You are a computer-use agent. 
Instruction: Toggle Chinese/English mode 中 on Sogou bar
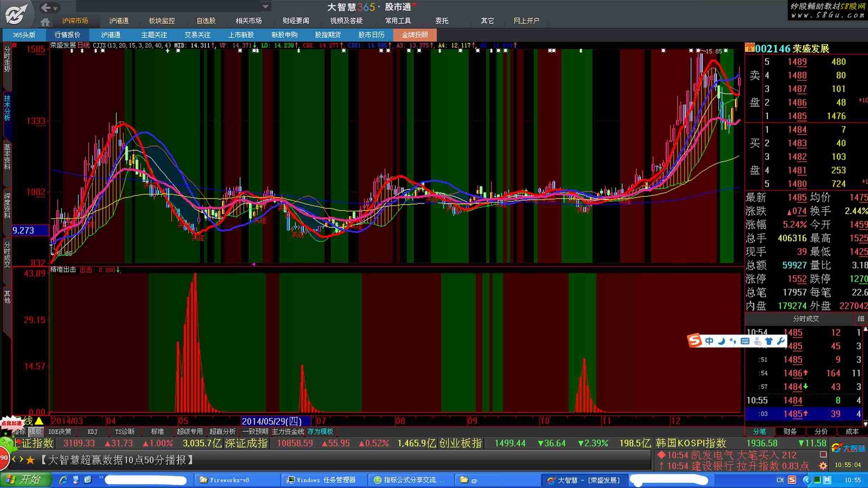coord(709,341)
